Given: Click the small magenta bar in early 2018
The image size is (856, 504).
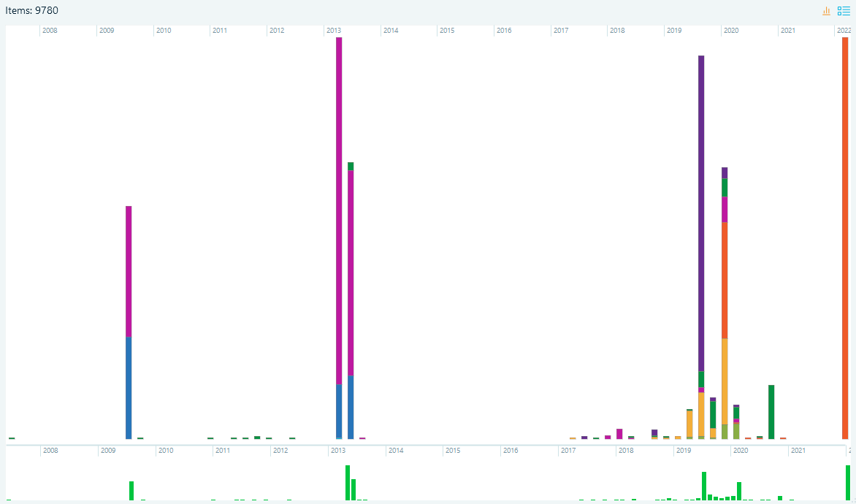Looking at the screenshot, I should click(619, 434).
